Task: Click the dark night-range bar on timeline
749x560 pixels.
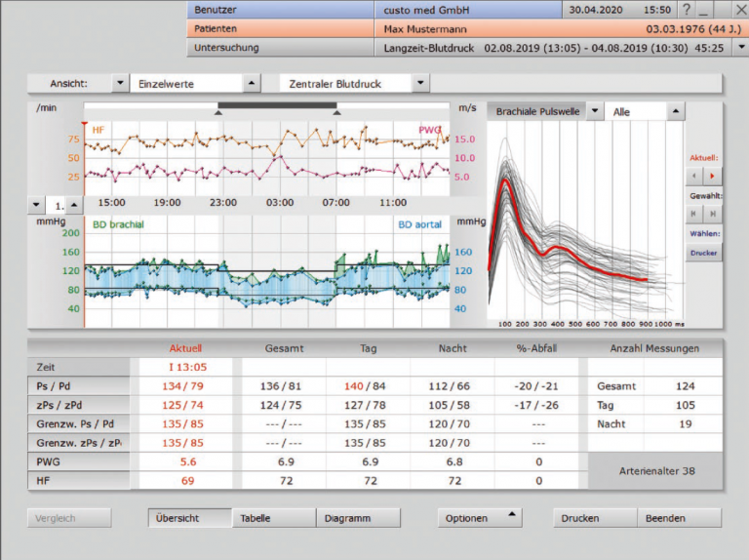Action: [277, 105]
